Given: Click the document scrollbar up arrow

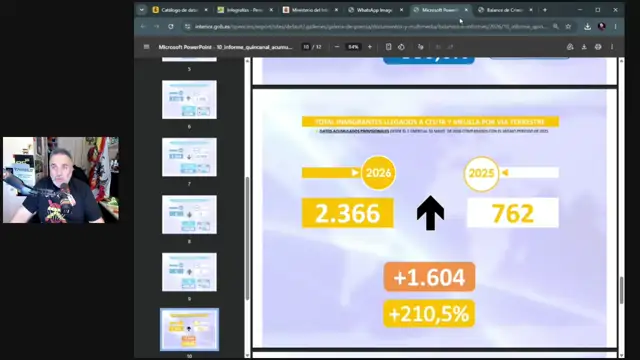Looking at the screenshot, I should (621, 60).
